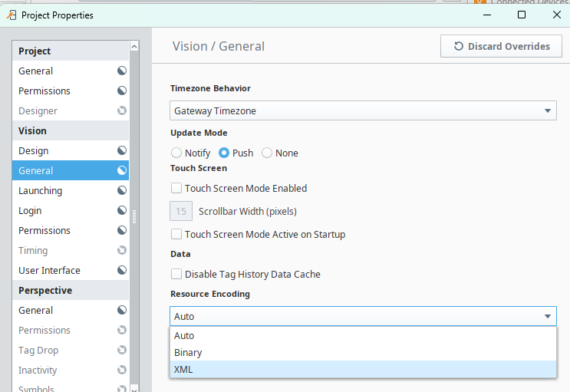Click the Discard Overrides button
Screen dimensions: 570x392
(502, 46)
